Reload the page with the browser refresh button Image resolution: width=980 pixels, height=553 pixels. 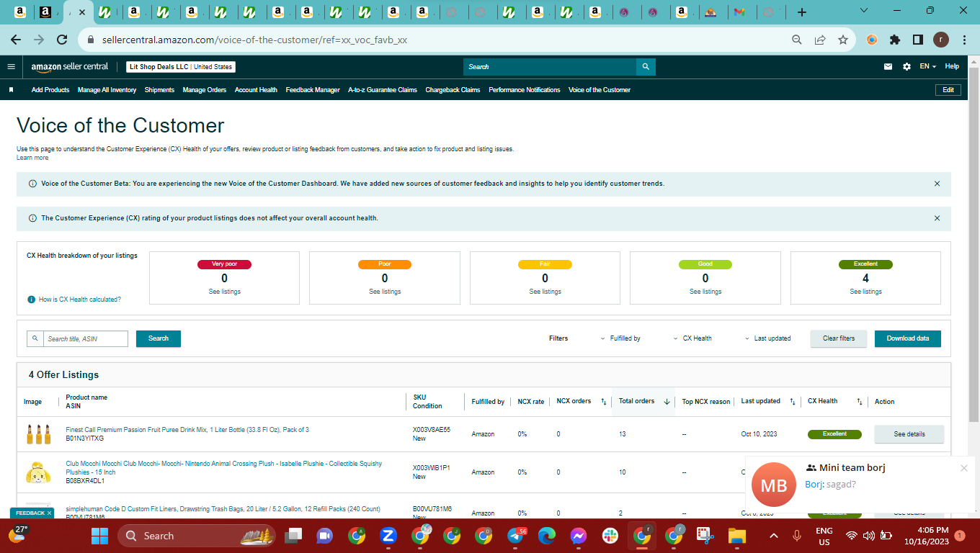click(62, 40)
